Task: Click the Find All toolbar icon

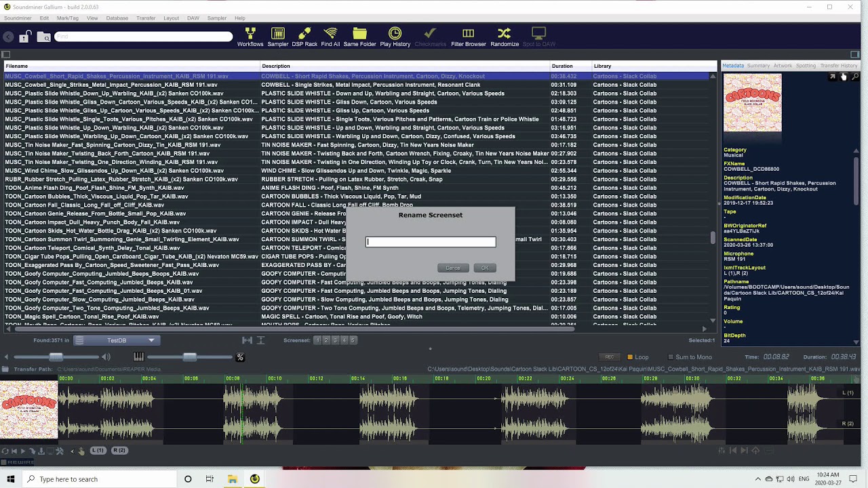Action: (x=330, y=37)
